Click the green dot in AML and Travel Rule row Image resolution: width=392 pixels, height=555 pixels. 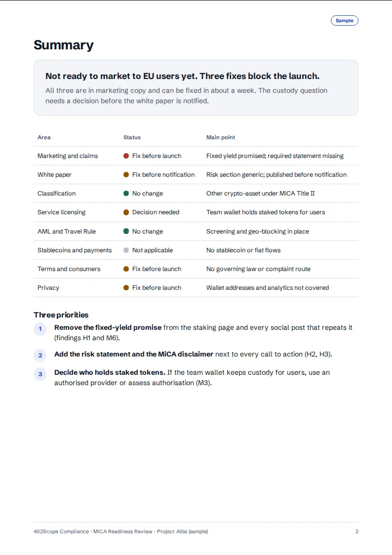point(126,231)
